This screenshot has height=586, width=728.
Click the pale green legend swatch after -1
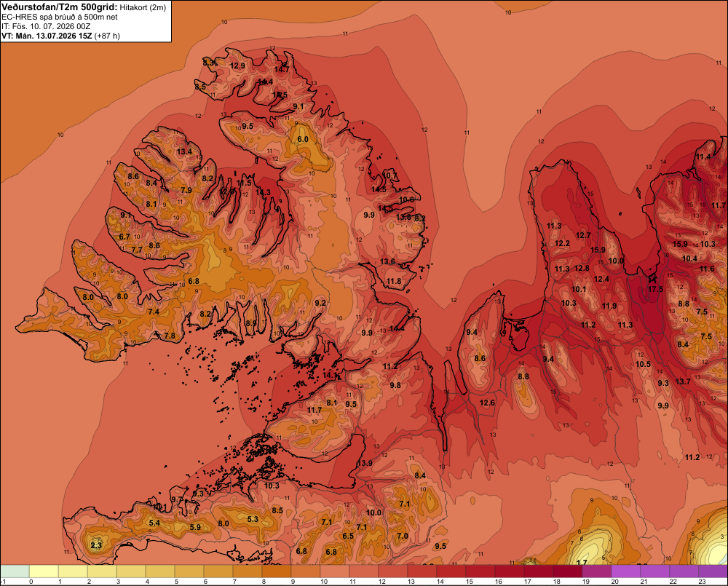(x=15, y=571)
